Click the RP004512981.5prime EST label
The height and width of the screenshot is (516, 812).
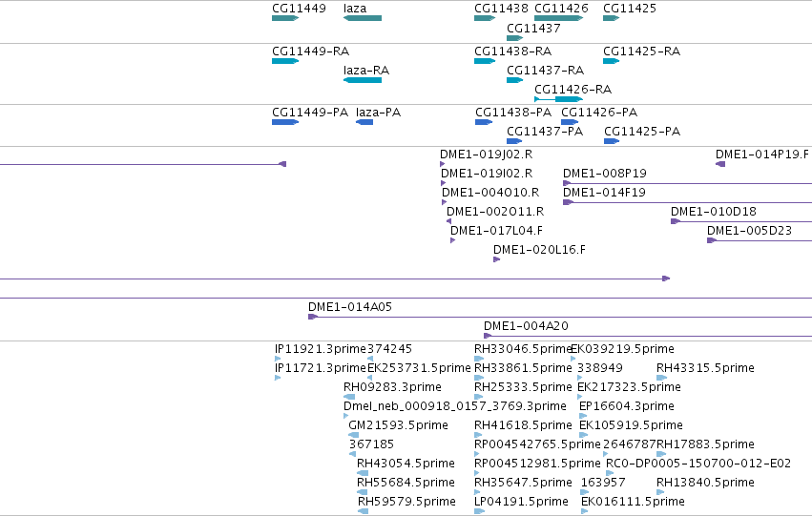tap(537, 464)
